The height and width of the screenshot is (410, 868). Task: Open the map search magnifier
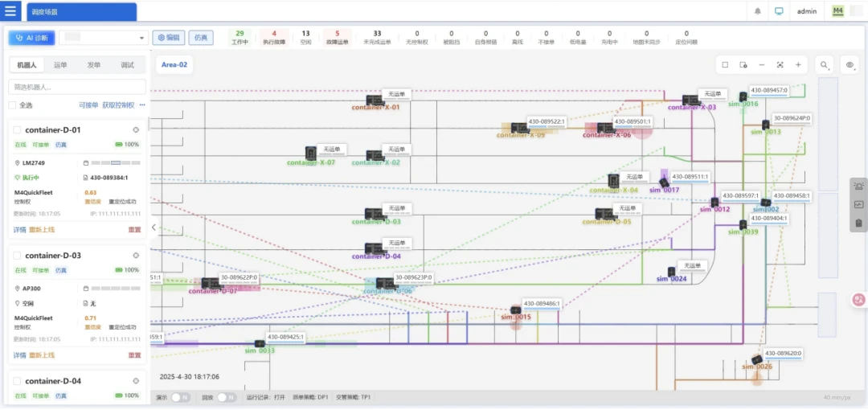click(825, 65)
